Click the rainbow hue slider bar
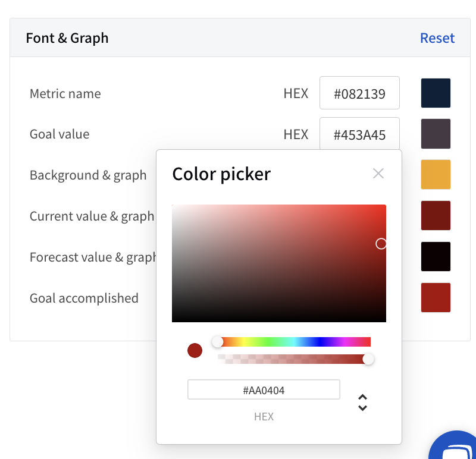 (x=294, y=342)
